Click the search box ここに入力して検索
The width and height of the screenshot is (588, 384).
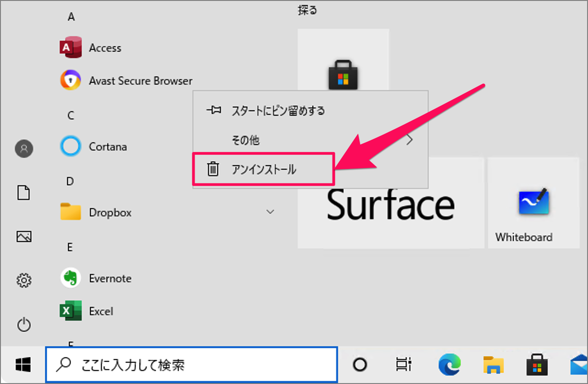coord(191,365)
